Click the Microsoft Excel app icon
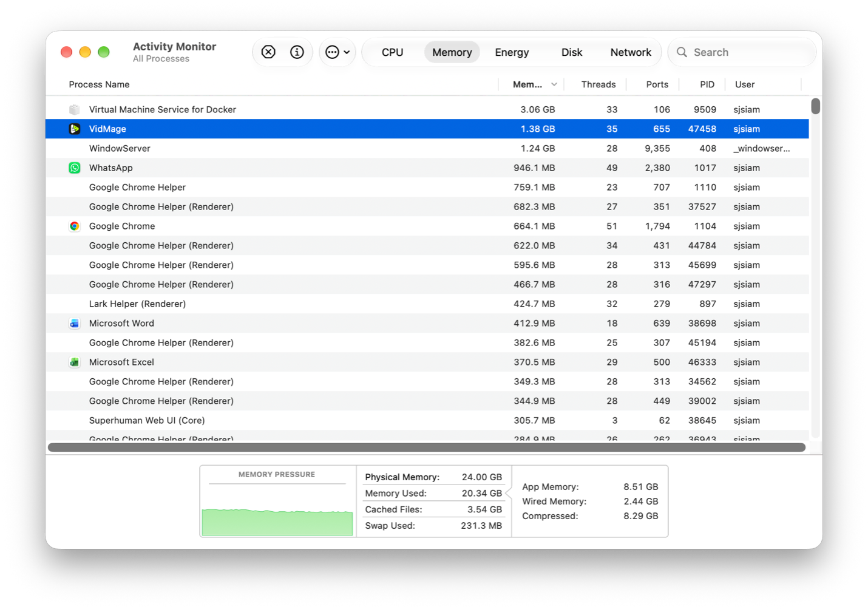 [x=75, y=362]
